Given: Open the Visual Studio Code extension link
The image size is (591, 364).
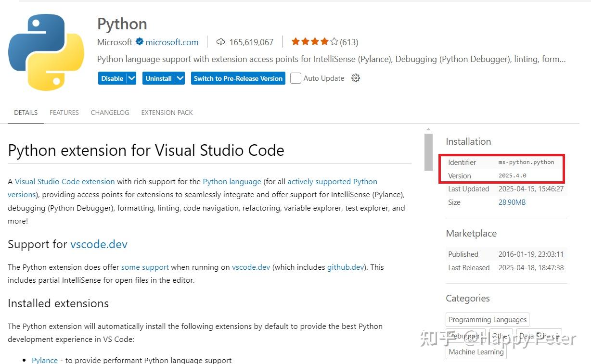Looking at the screenshot, I should tap(65, 182).
